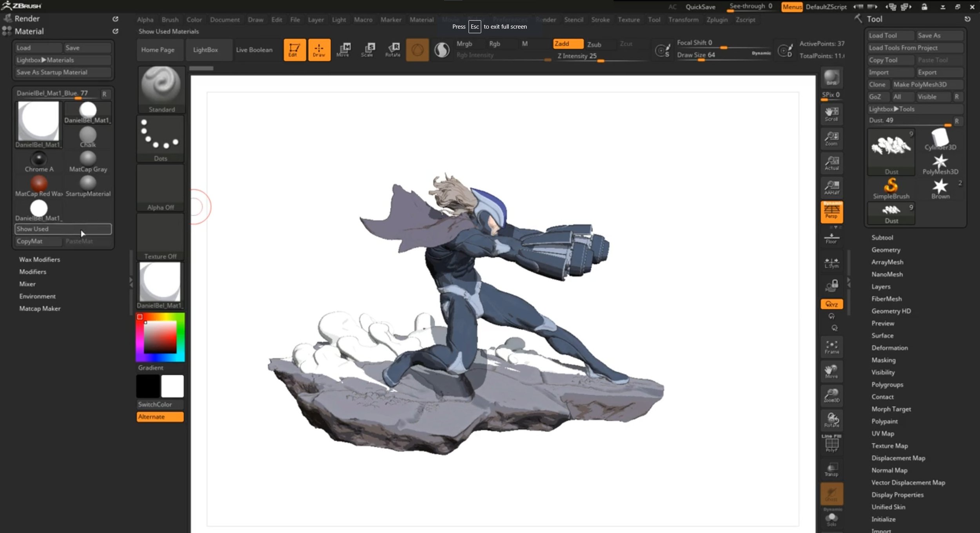Select the SimpleBrush tool thumbnail
Viewport: 980px width, 533px height.
(x=891, y=188)
